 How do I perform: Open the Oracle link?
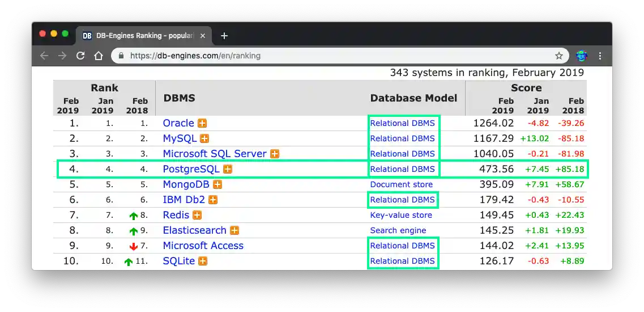click(x=178, y=123)
